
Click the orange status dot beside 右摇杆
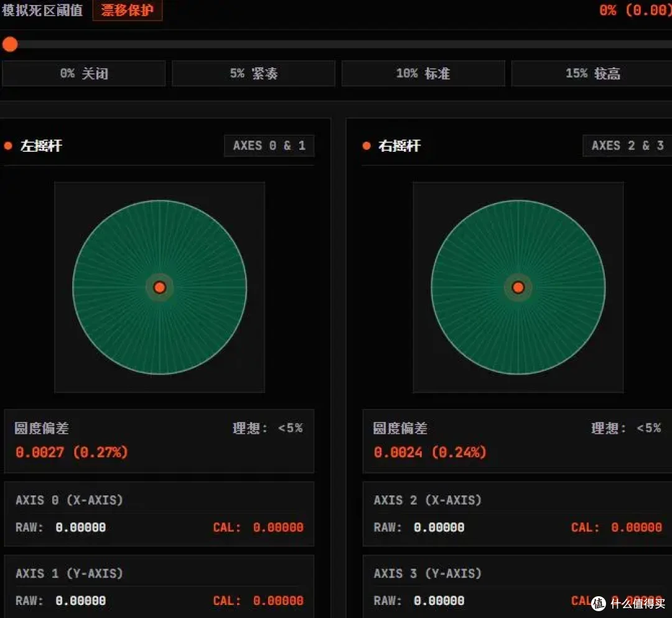tap(366, 146)
